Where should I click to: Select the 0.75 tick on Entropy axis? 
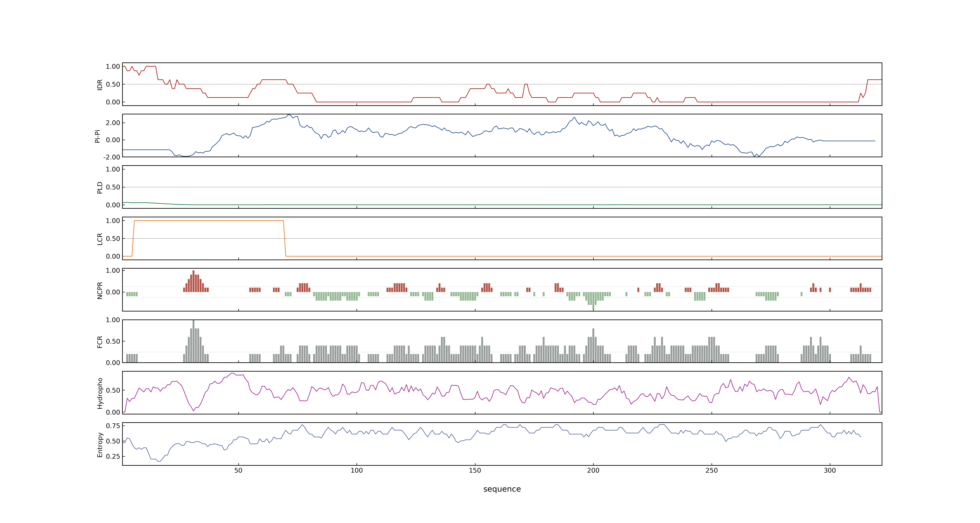coord(113,426)
